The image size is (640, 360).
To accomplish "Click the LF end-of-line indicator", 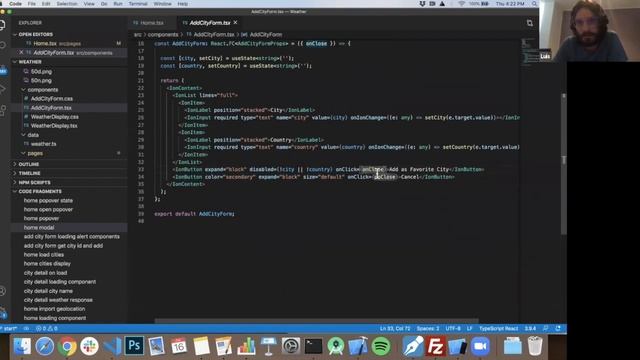I will pyautogui.click(x=469, y=329).
